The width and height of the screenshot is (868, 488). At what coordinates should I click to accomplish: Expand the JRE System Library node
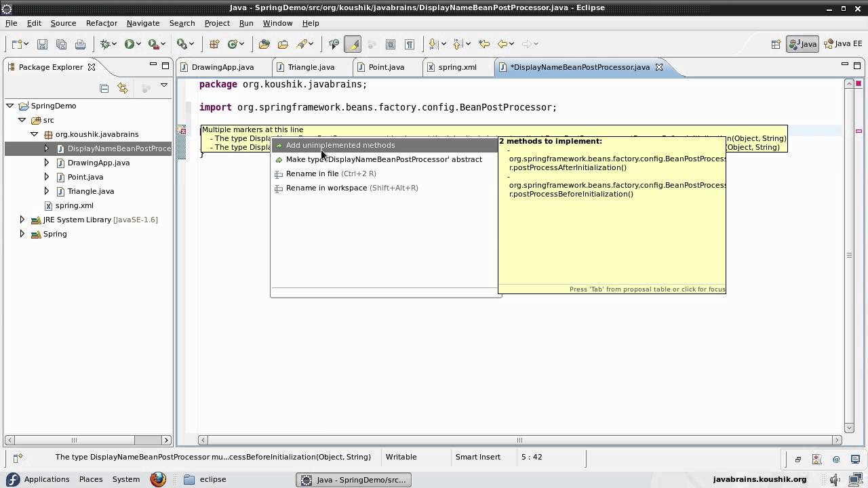22,220
